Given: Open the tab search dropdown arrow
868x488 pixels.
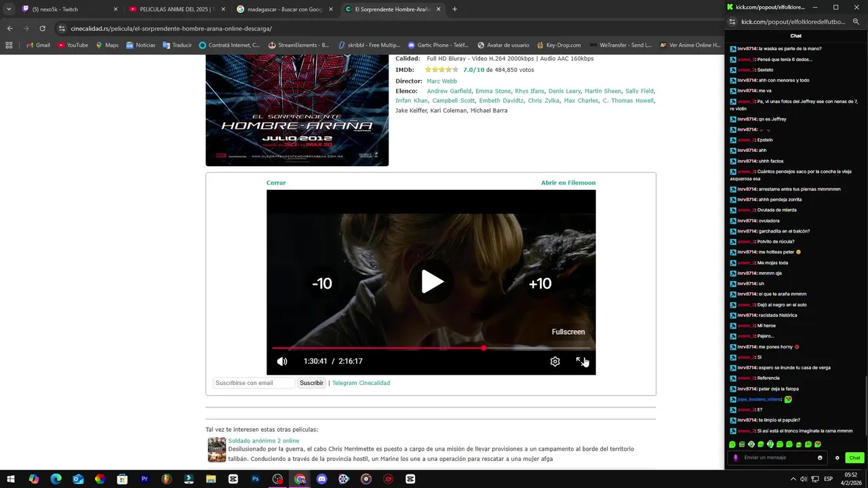Looking at the screenshot, I should pyautogui.click(x=9, y=9).
